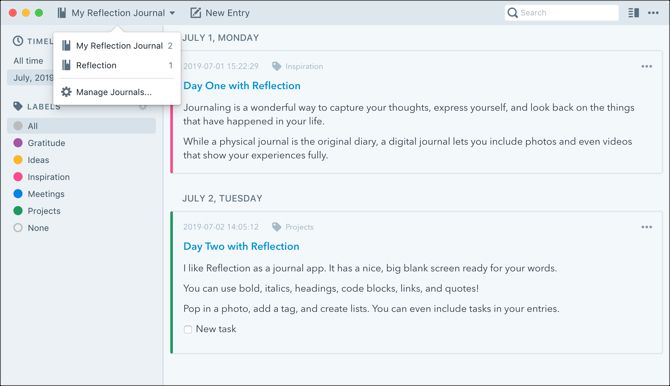Filter by Projects label
This screenshot has height=386, width=670.
44,211
